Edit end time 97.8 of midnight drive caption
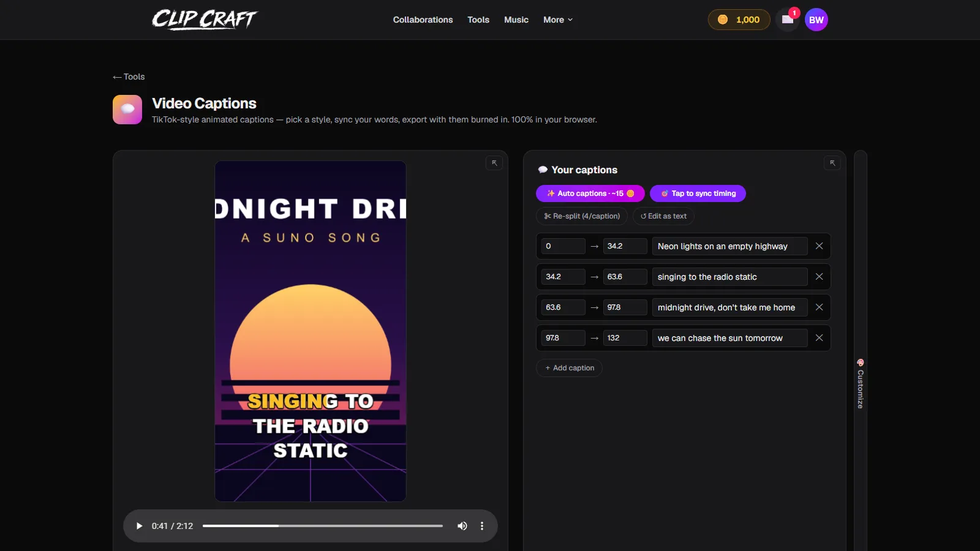Image resolution: width=980 pixels, height=551 pixels. pos(625,307)
